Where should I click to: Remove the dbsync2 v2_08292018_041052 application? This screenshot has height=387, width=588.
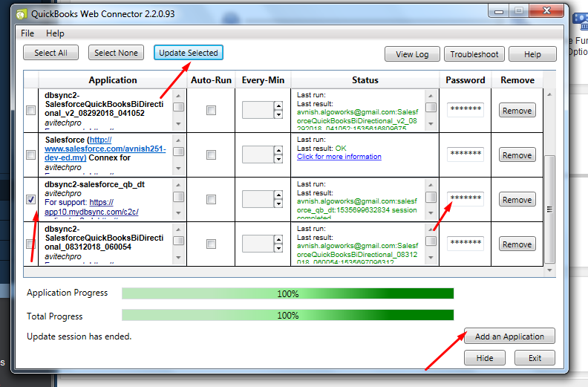[x=517, y=111]
